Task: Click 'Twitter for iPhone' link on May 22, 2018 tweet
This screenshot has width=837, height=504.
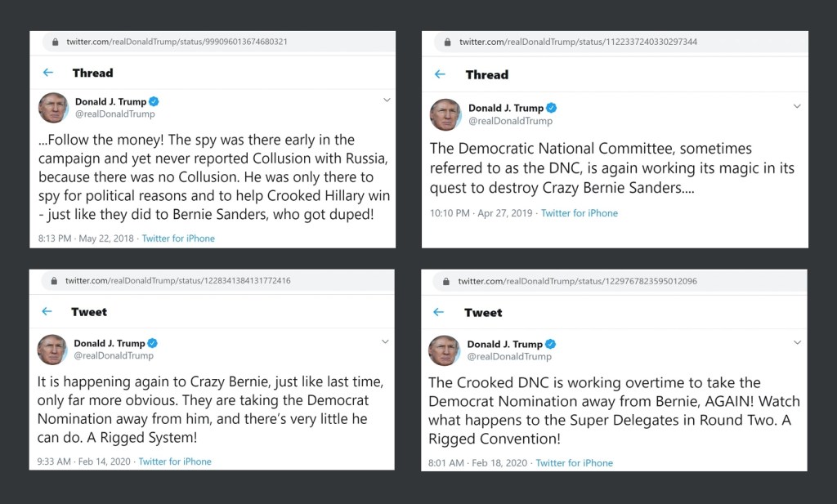Action: [178, 239]
